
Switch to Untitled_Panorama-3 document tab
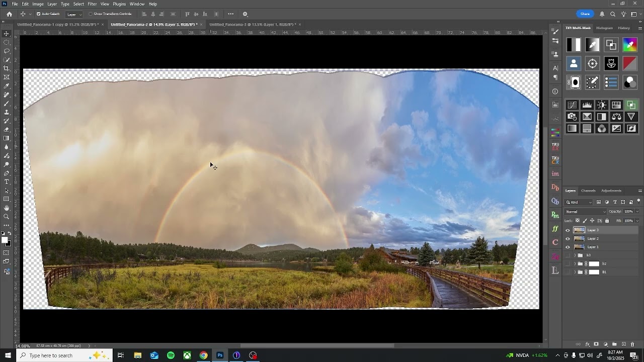point(252,24)
